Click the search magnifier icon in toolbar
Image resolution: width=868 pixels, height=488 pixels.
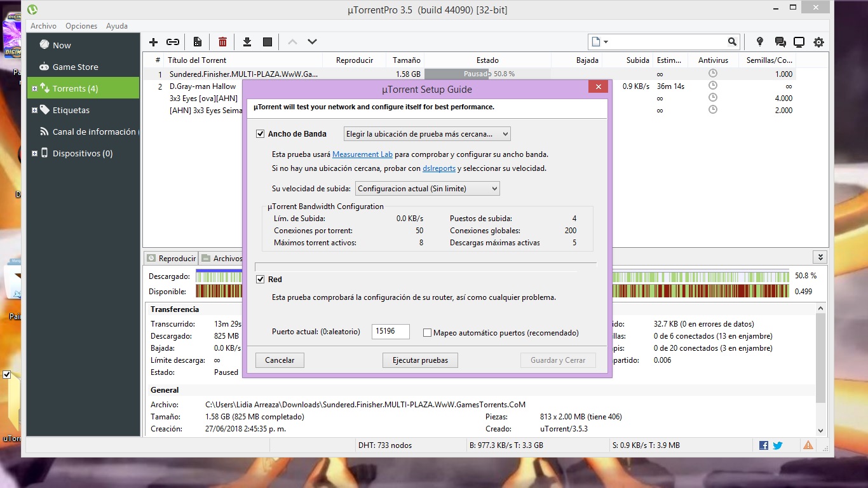733,42
